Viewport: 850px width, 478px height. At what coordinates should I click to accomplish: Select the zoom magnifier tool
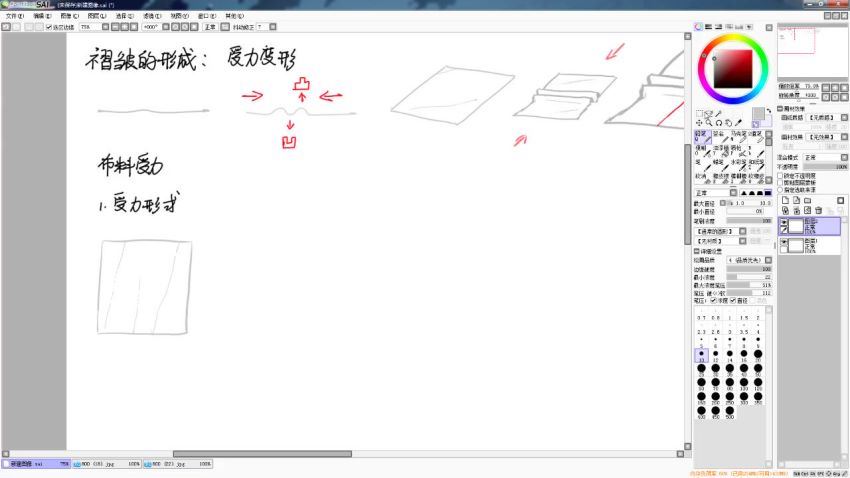(x=709, y=123)
